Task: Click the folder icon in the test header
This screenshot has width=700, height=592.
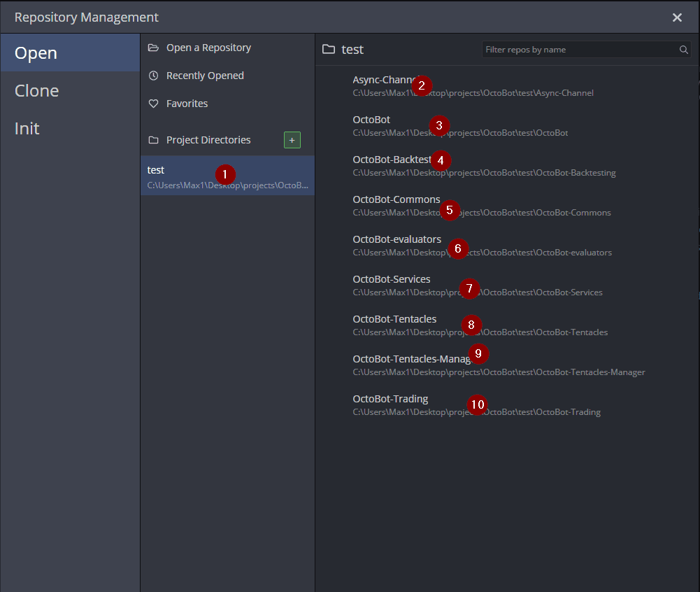Action: [329, 49]
